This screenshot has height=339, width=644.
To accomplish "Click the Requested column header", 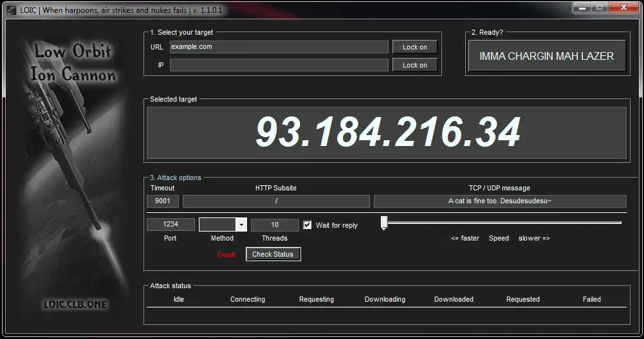I will coord(523,299).
